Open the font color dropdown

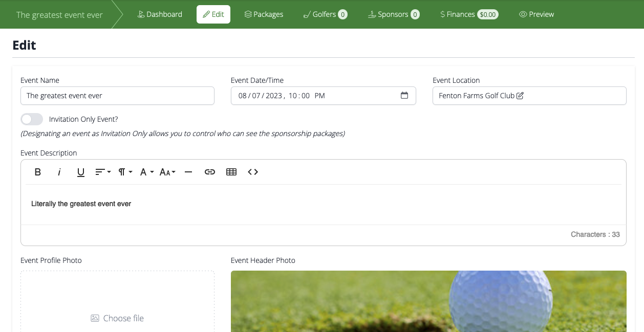point(147,172)
